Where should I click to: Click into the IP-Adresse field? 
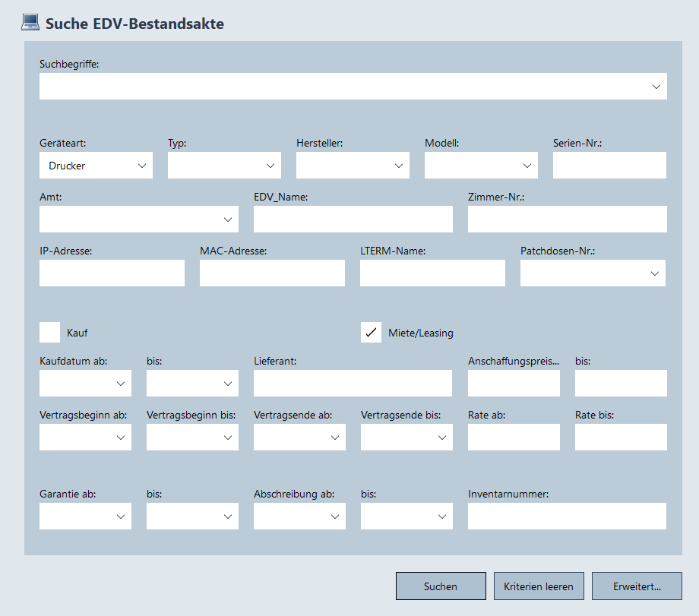pos(112,273)
